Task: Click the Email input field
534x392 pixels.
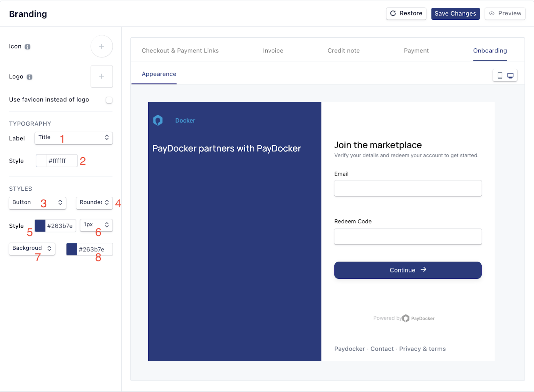Action: [408, 188]
